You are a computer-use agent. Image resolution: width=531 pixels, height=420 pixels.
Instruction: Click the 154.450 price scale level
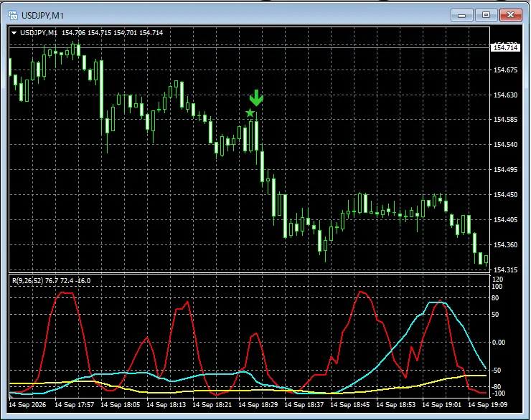click(x=505, y=195)
